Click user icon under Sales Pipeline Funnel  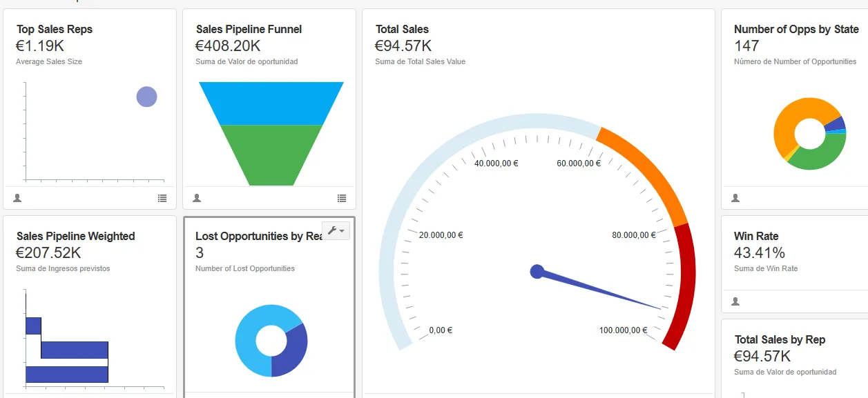(197, 198)
